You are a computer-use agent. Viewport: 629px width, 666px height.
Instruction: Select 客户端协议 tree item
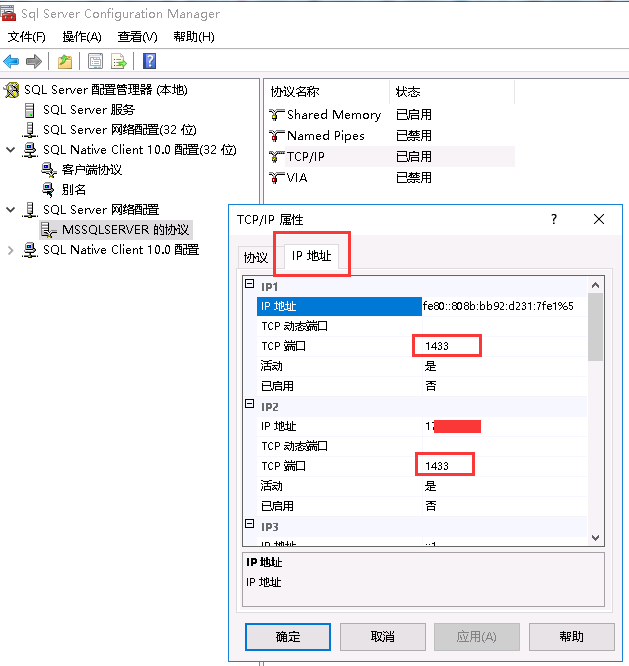coord(92,170)
